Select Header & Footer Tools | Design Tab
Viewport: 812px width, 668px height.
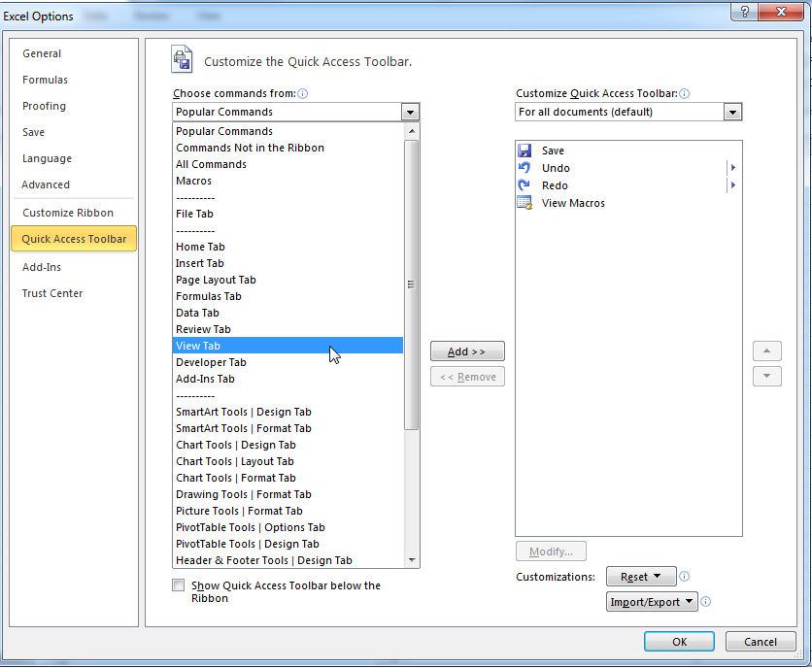288,561
